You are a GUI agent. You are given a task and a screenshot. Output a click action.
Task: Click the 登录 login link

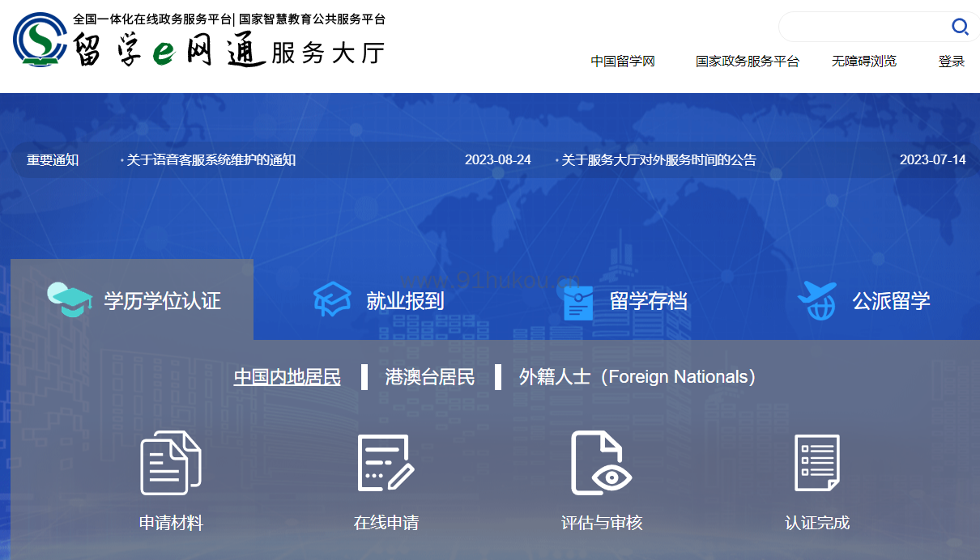coord(951,62)
